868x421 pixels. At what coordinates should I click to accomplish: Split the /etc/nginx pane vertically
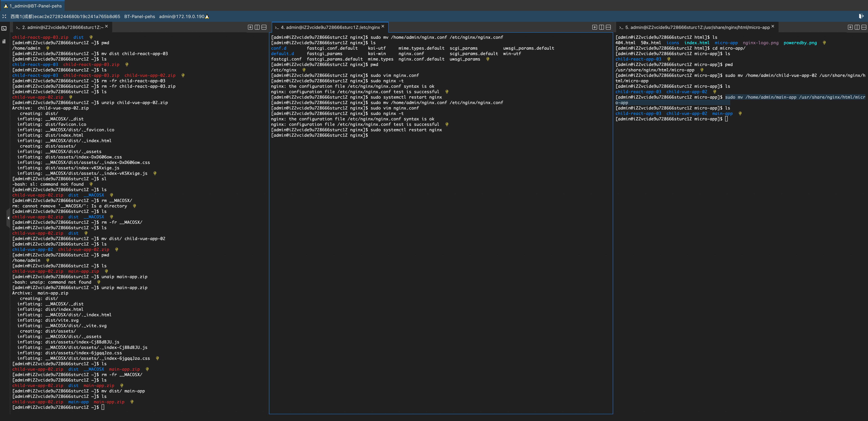coord(602,27)
